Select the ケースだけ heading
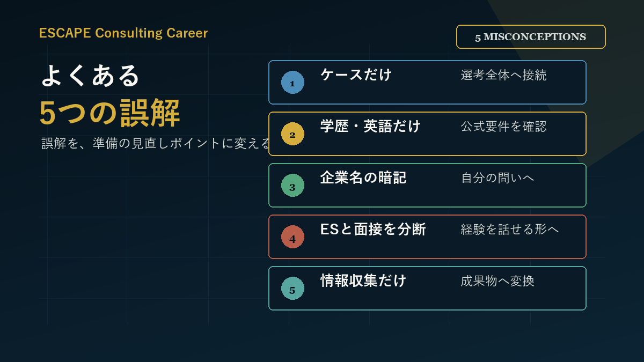Image resolution: width=644 pixels, height=362 pixels. (x=356, y=75)
